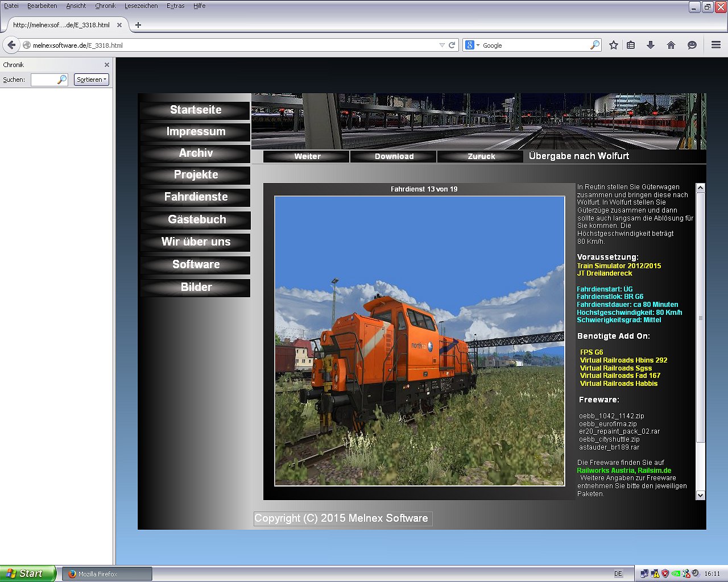Screen dimensions: 728x582
Task: Open a new tab with the plus button
Action: (x=138, y=25)
